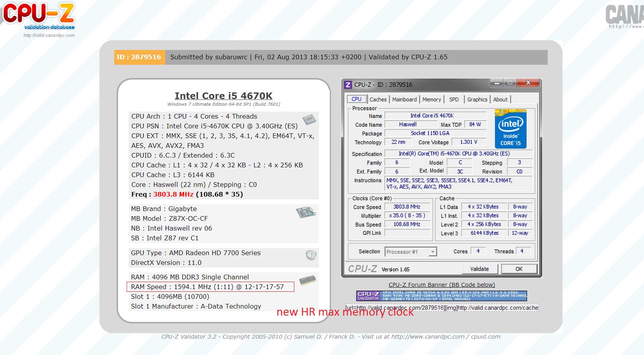
Task: Click the Multiplier value x 35.0 ( 8 - 35 )
Action: [407, 215]
